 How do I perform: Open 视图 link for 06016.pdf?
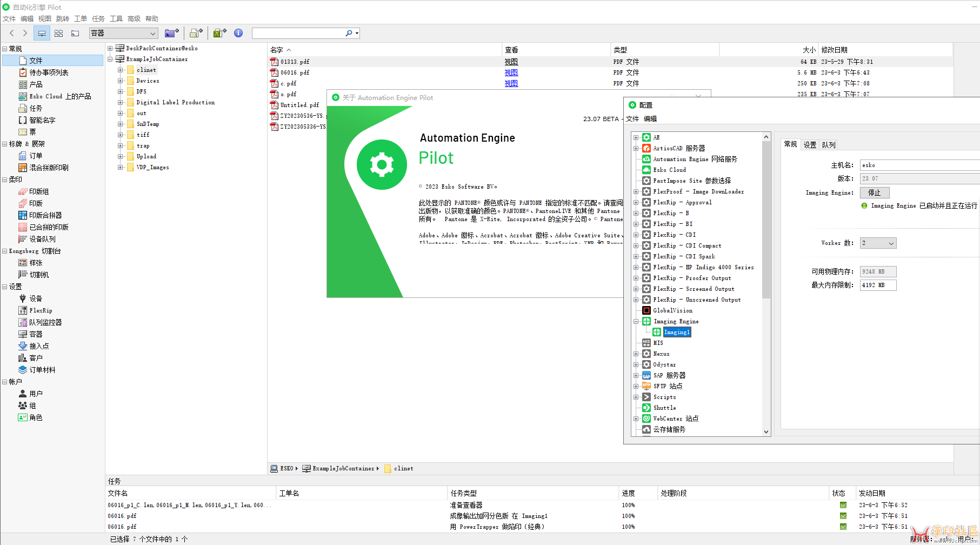(x=511, y=72)
